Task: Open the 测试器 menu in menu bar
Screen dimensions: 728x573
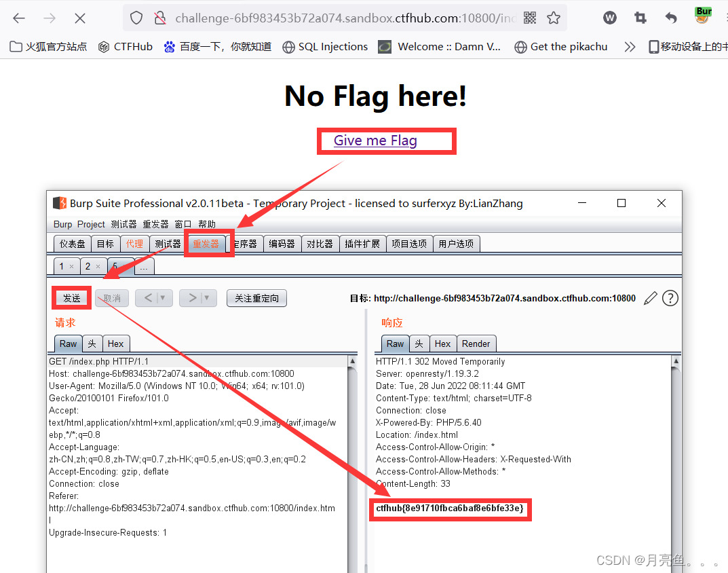Action: [x=123, y=224]
